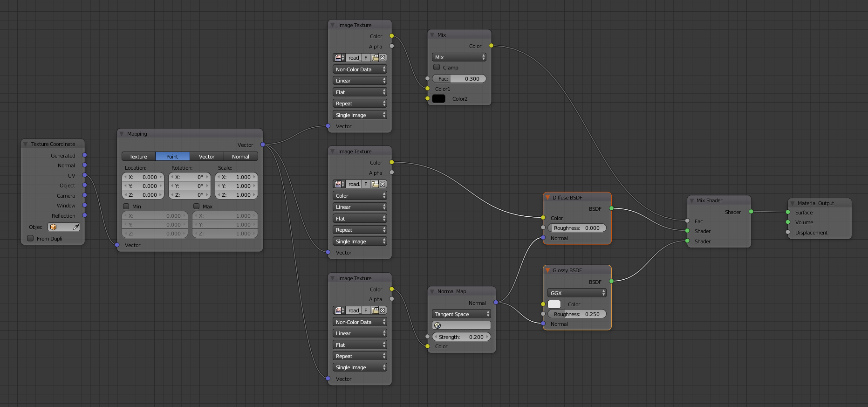The height and width of the screenshot is (407, 868).
Task: Click the Reflection output socket
Action: pos(84,215)
